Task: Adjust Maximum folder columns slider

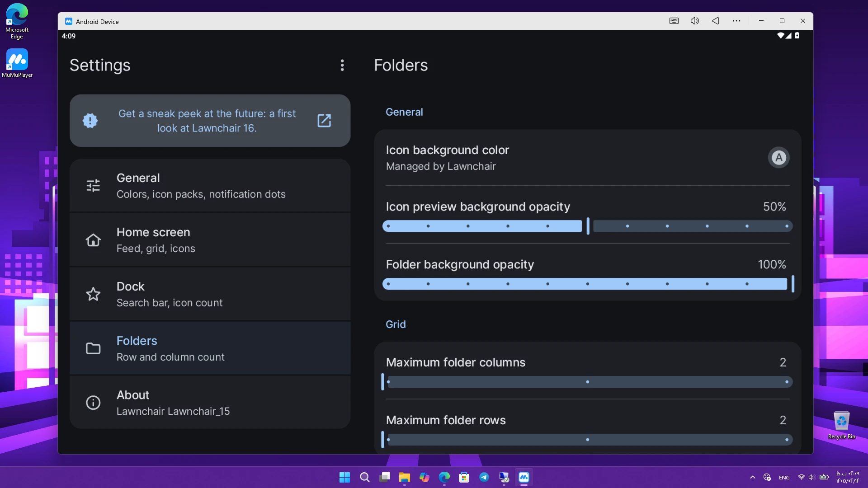Action: pyautogui.click(x=588, y=382)
